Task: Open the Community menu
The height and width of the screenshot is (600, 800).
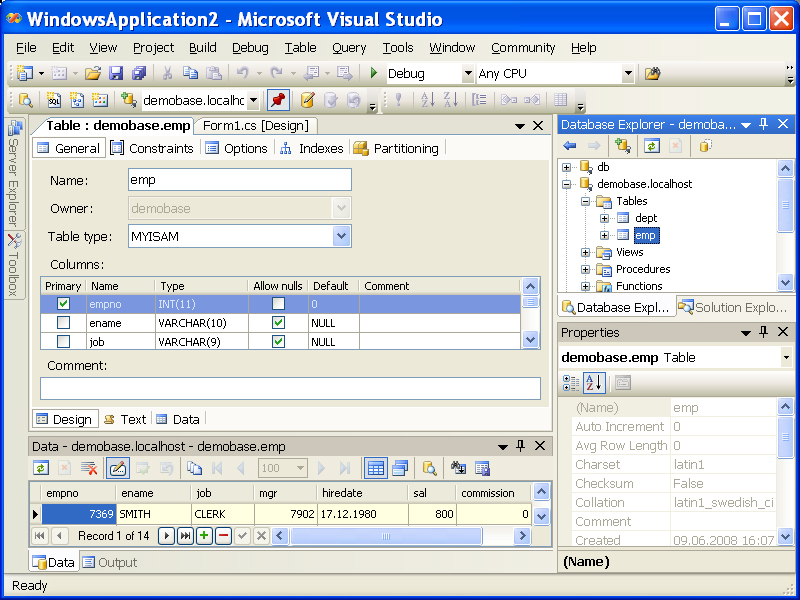Action: [x=523, y=47]
